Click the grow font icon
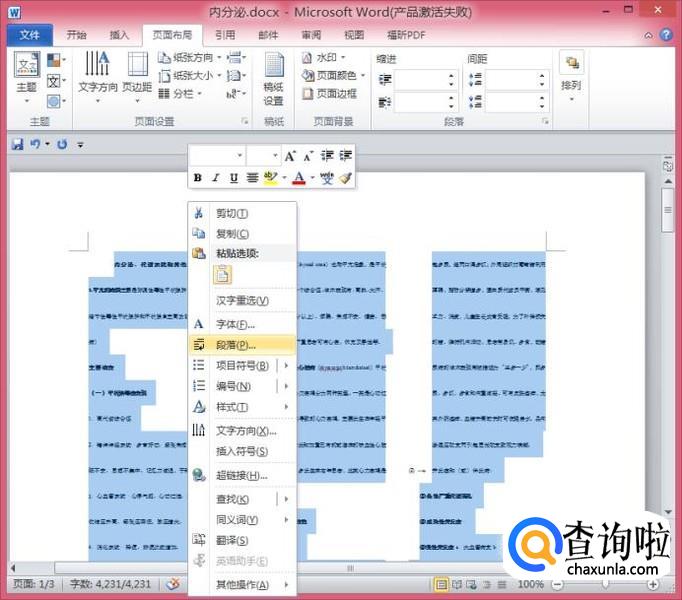The width and height of the screenshot is (682, 600). click(290, 156)
